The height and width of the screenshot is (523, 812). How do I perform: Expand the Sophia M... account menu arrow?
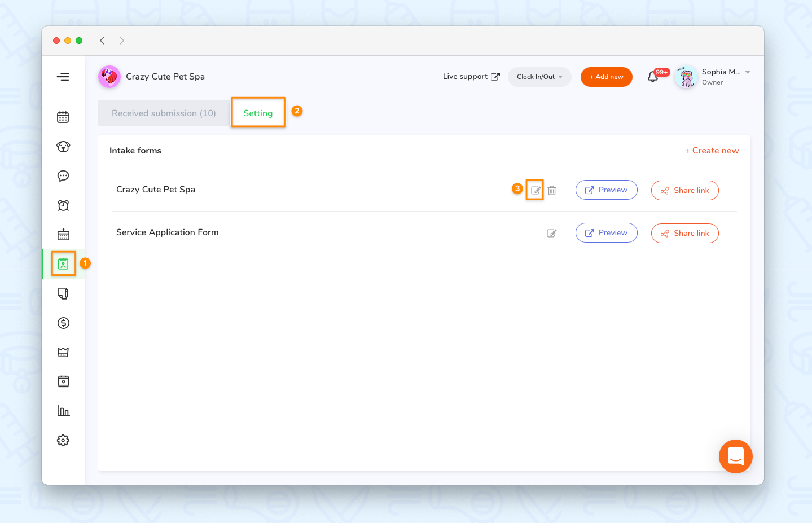click(748, 72)
